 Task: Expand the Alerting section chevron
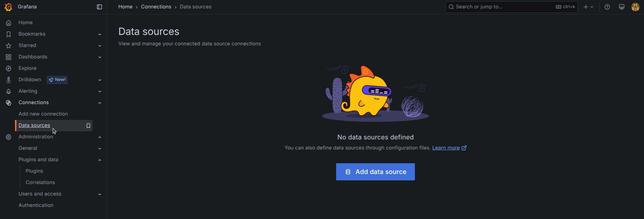click(100, 91)
